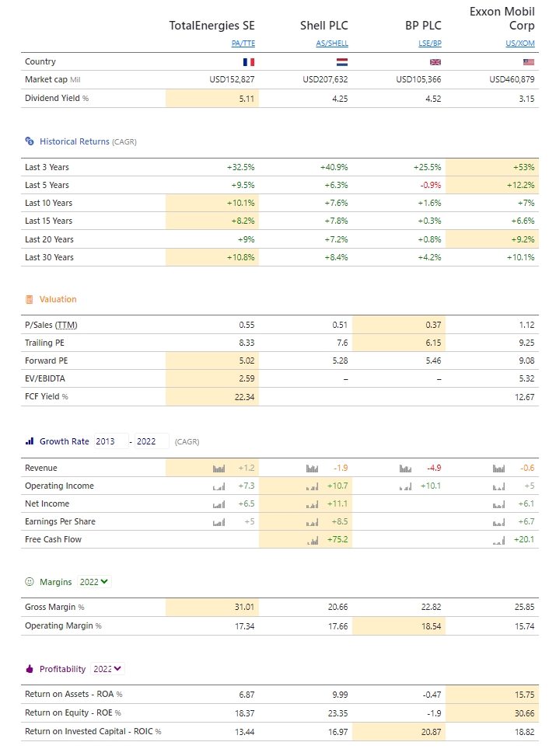Click TotalEnergies revenue mini bar chart
The image size is (549, 756).
pyautogui.click(x=219, y=469)
